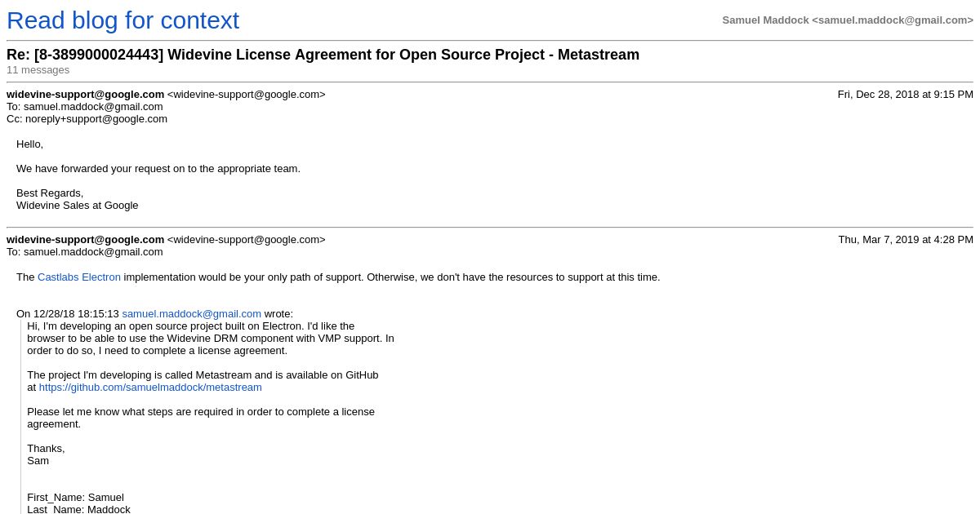Screen dimensions: 980x514
Task: Open the github.com/samuelmaddock/metastream link
Action: click(150, 387)
